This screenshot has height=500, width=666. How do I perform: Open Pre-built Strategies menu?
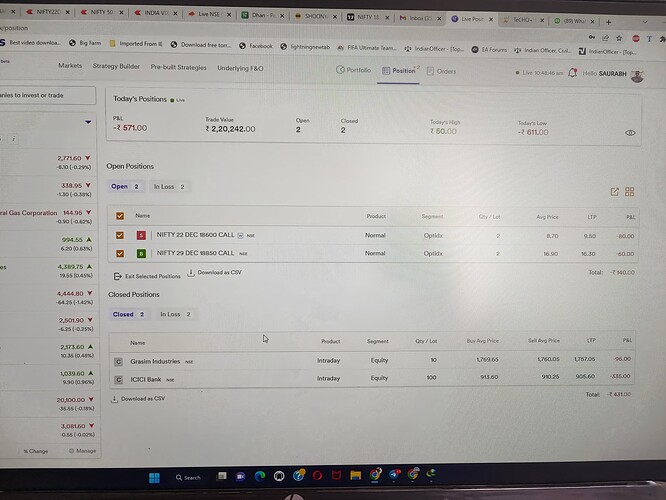[178, 67]
